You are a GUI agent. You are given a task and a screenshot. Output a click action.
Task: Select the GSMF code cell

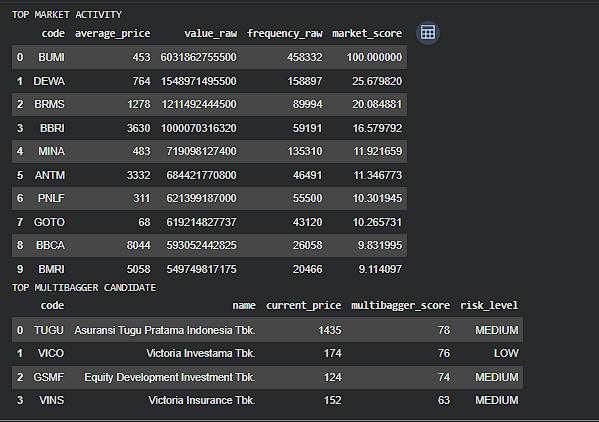pos(49,377)
